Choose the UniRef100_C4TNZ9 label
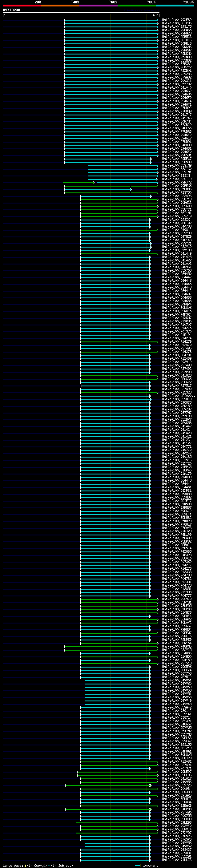This screenshot has height=868, width=197. click(x=176, y=236)
